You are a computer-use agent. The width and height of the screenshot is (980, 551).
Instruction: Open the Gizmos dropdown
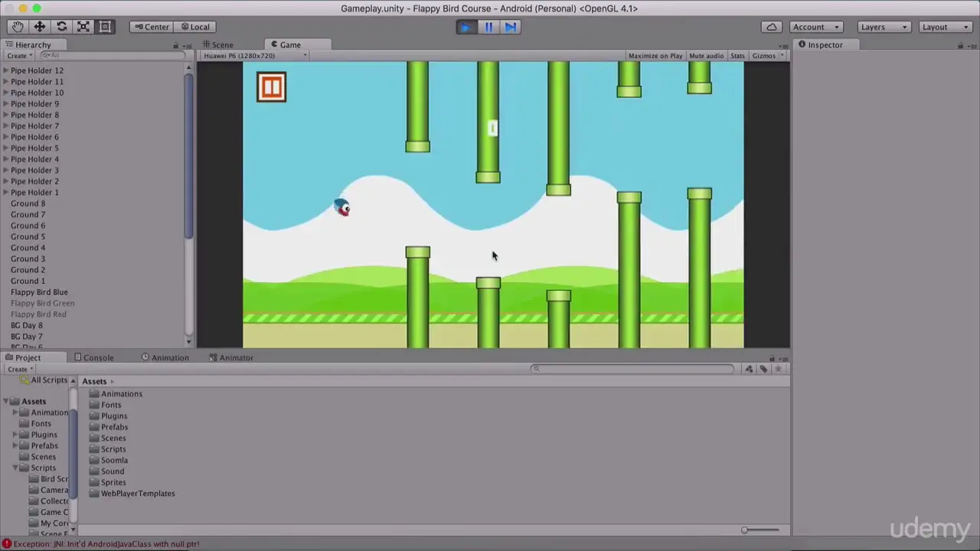click(x=766, y=56)
